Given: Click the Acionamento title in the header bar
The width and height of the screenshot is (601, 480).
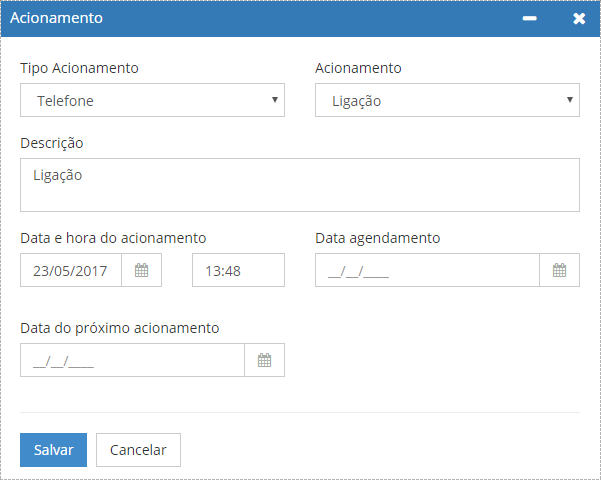Looking at the screenshot, I should (56, 18).
